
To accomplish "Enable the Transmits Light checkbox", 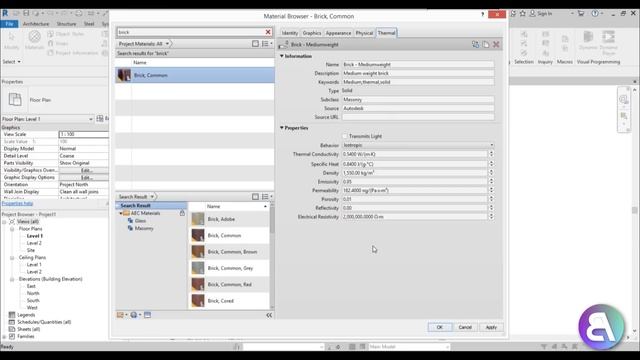I will pos(345,136).
